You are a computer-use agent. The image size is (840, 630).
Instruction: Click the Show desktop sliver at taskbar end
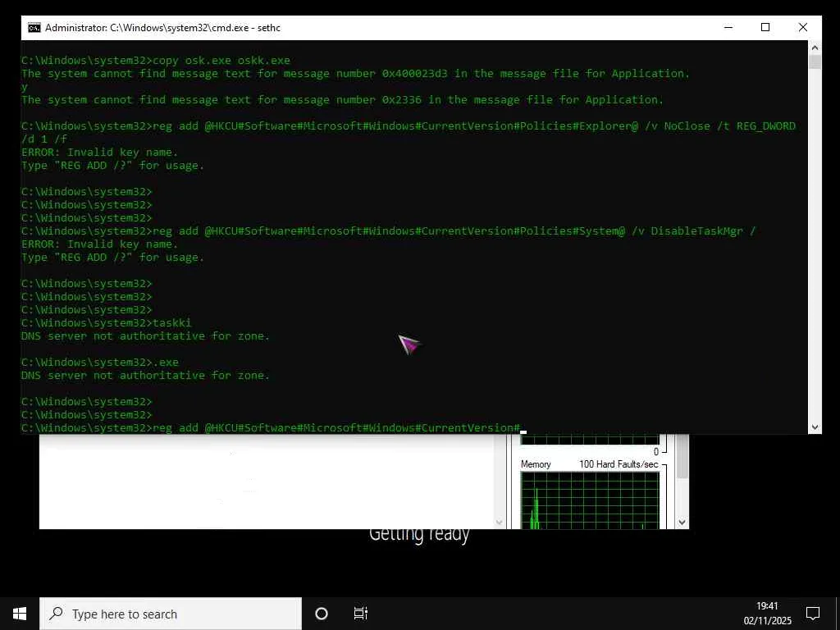tap(838, 614)
